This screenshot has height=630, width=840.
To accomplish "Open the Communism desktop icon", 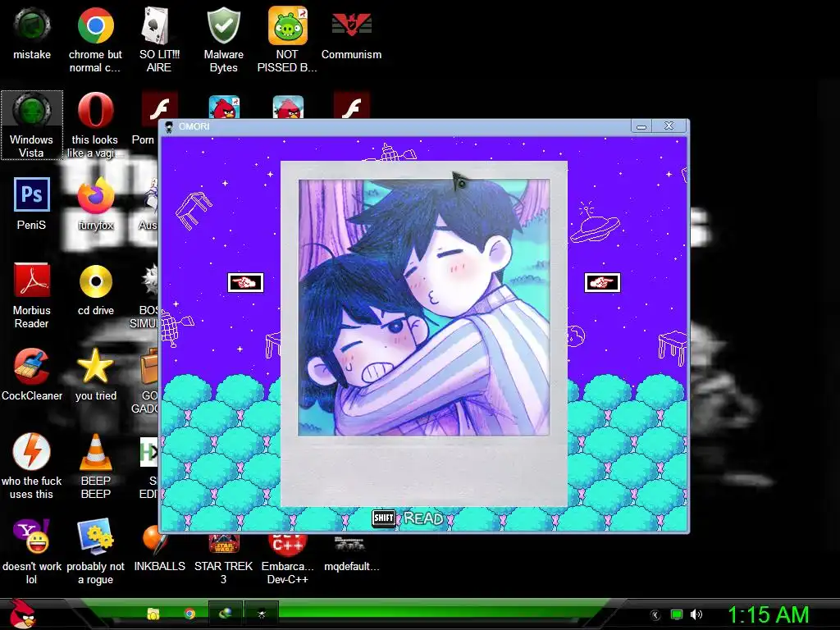I will tap(351, 34).
